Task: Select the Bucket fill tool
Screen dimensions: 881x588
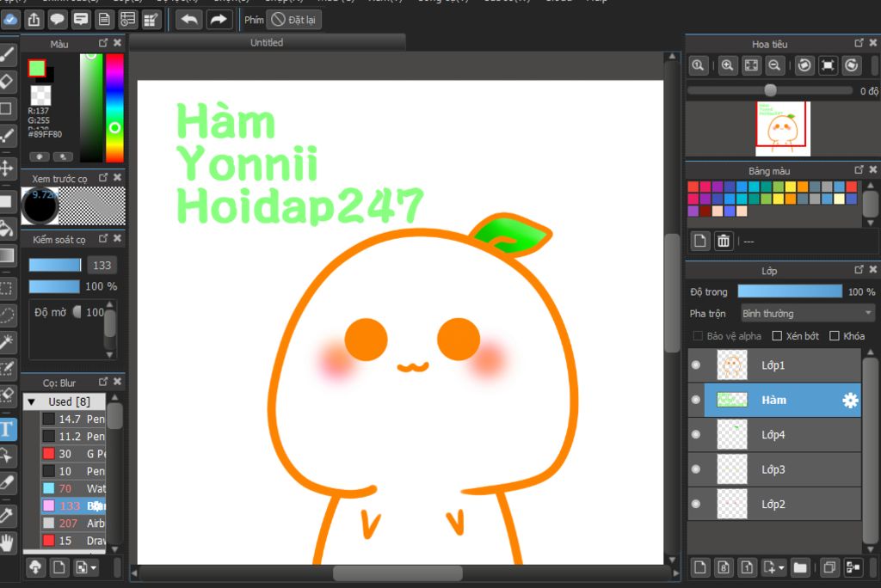Action: [7, 229]
